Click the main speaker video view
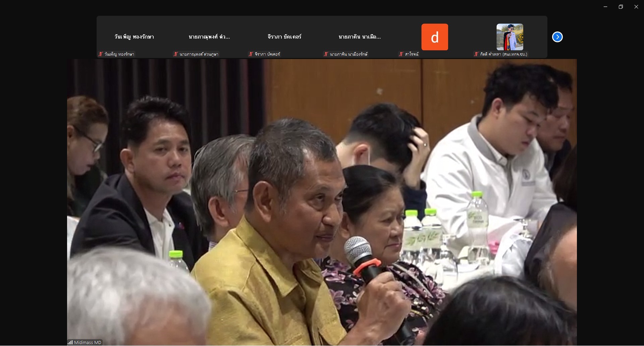 [322, 202]
